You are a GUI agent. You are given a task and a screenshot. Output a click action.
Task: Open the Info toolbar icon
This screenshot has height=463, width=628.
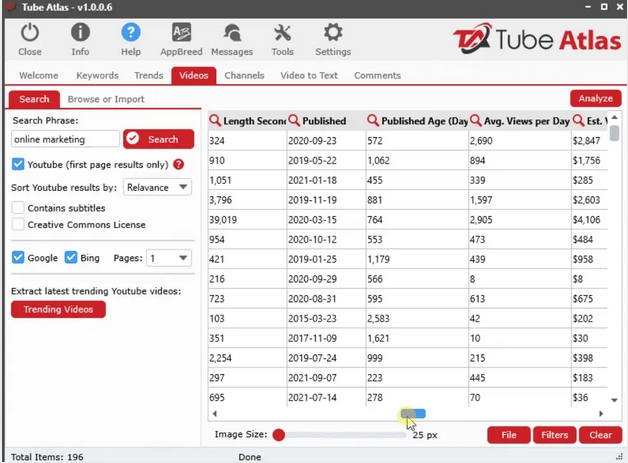point(81,32)
